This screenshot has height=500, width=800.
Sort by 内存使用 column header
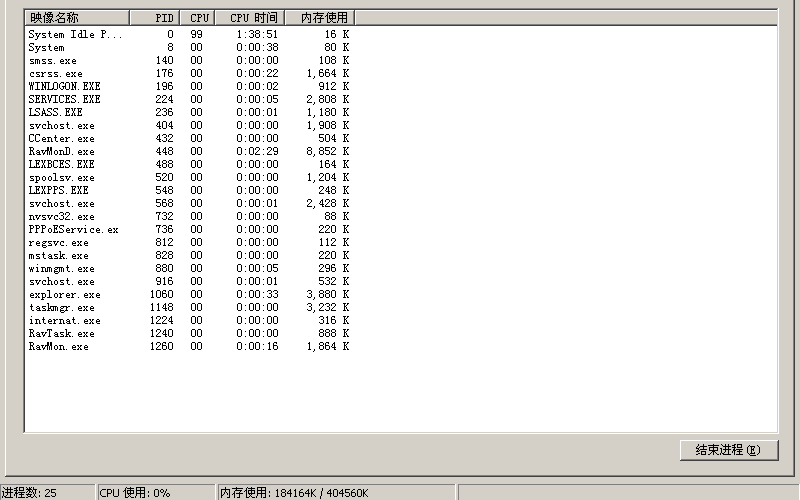click(x=320, y=18)
